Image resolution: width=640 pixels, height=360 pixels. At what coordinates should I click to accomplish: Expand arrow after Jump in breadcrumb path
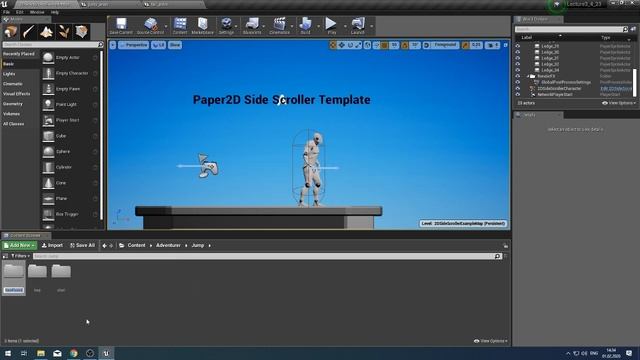[210, 245]
